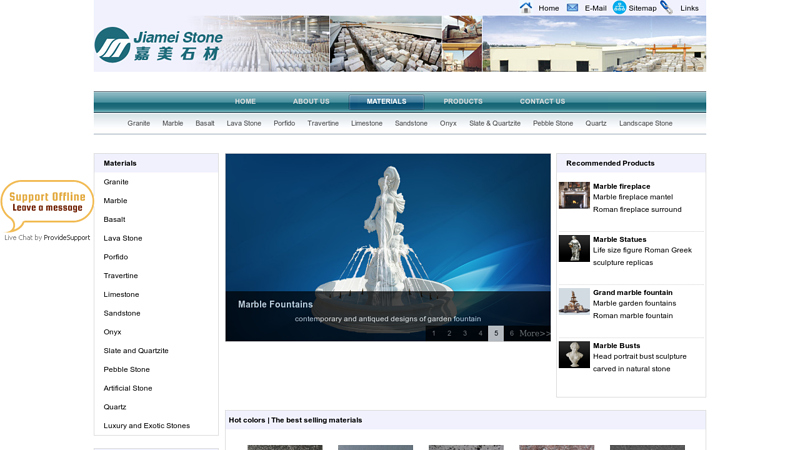Open the Marble Statues title link
This screenshot has height=450, width=800.
pos(619,240)
